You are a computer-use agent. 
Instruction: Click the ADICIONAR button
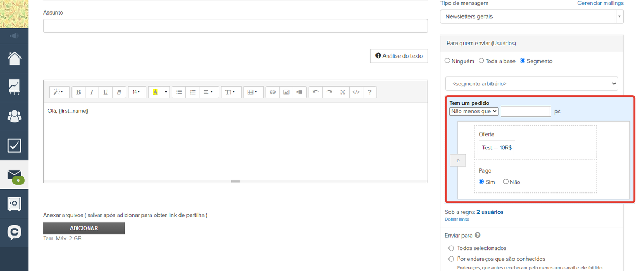pyautogui.click(x=84, y=229)
